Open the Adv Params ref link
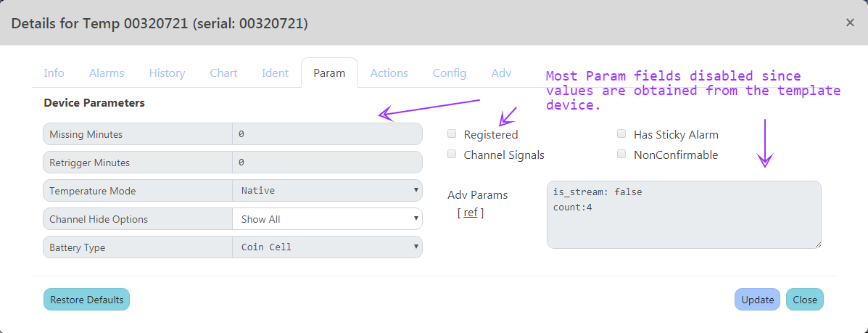Viewport: 868px width, 333px height. [471, 213]
